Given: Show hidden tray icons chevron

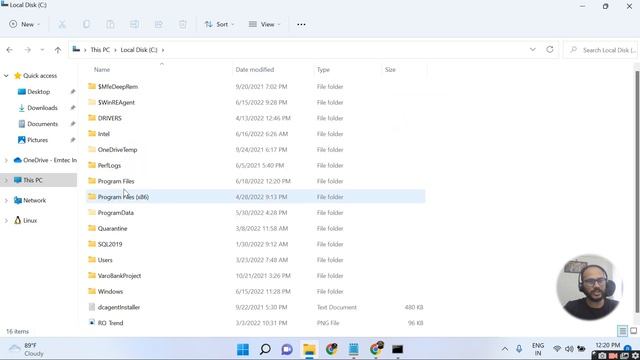Looking at the screenshot, I should tap(505, 349).
